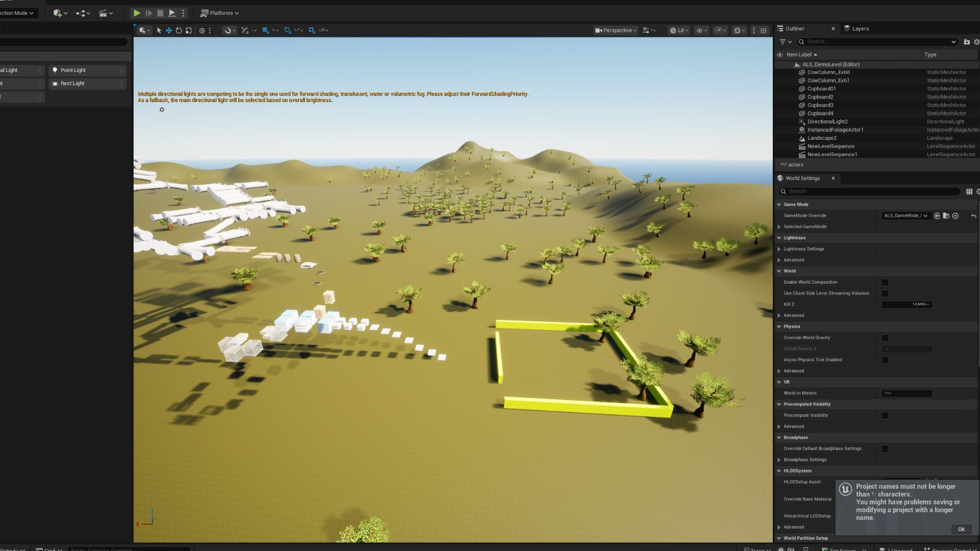Stop the simulation with the Stop button

[x=160, y=13]
